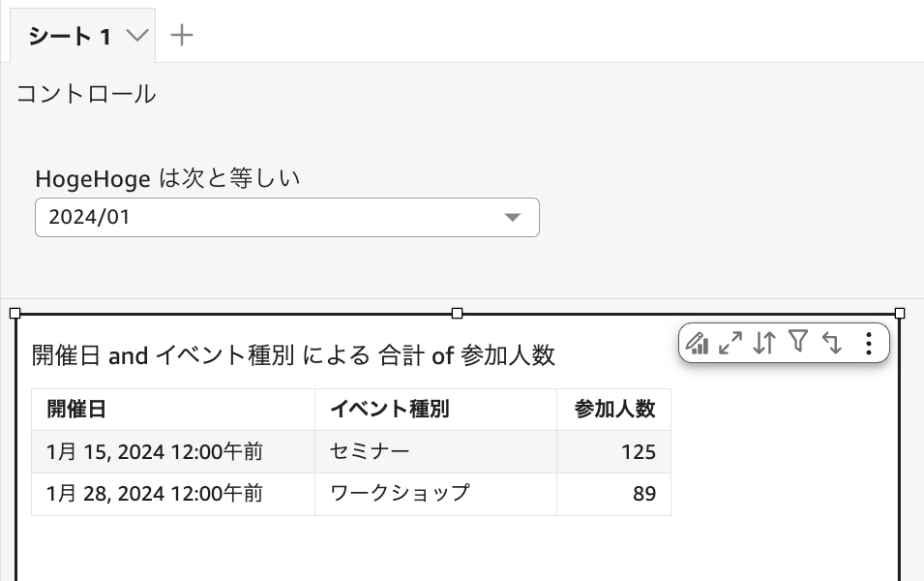The height and width of the screenshot is (581, 924).
Task: Sort the table with the sort arrows icon
Action: 763,343
